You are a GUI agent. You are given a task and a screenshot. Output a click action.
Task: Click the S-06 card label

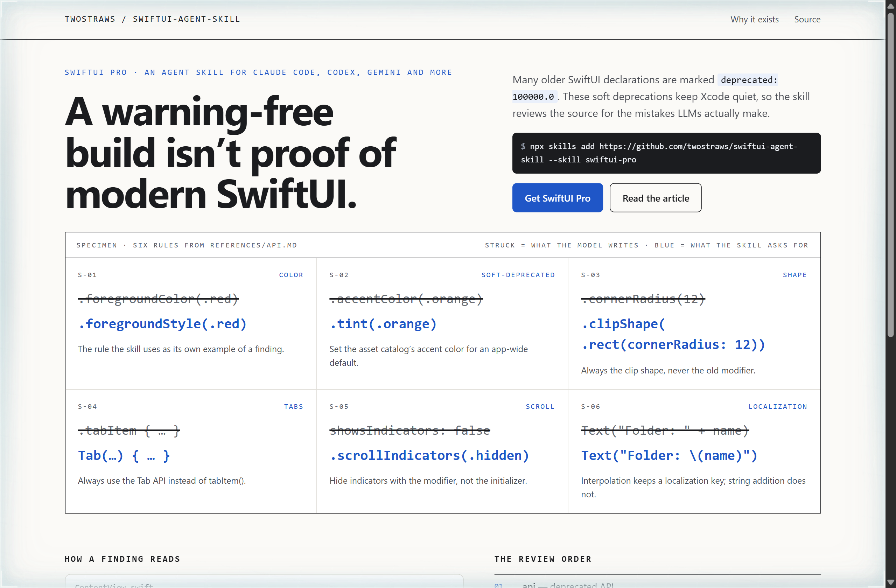pyautogui.click(x=590, y=407)
